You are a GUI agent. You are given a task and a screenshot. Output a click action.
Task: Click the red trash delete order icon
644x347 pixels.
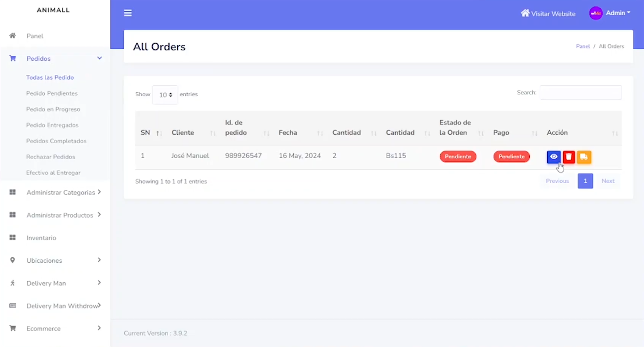coord(569,157)
